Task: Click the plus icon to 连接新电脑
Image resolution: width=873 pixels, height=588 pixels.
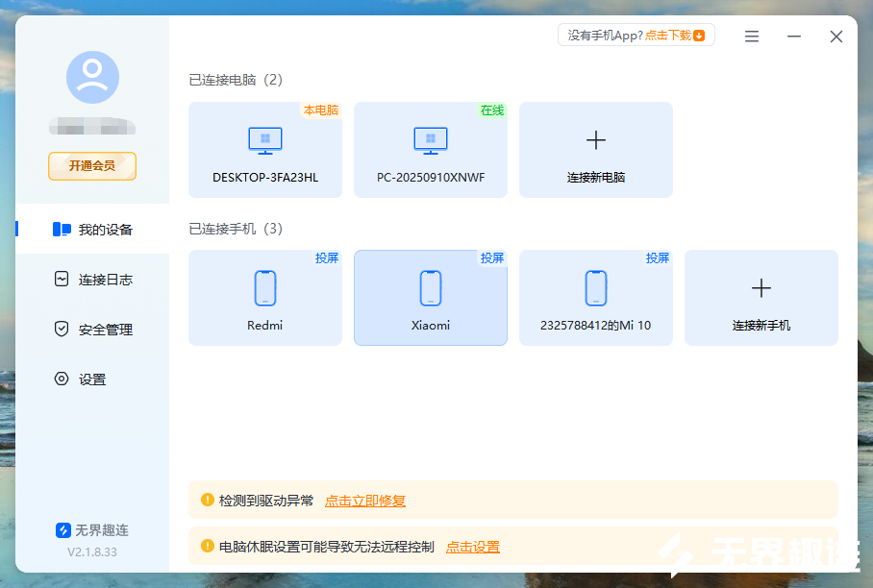Action: (x=595, y=139)
